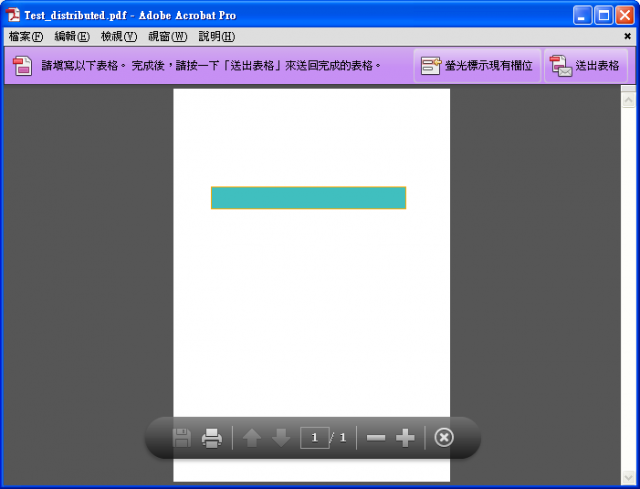
Task: Click the printer icon in floating toolbar
Action: 212,438
